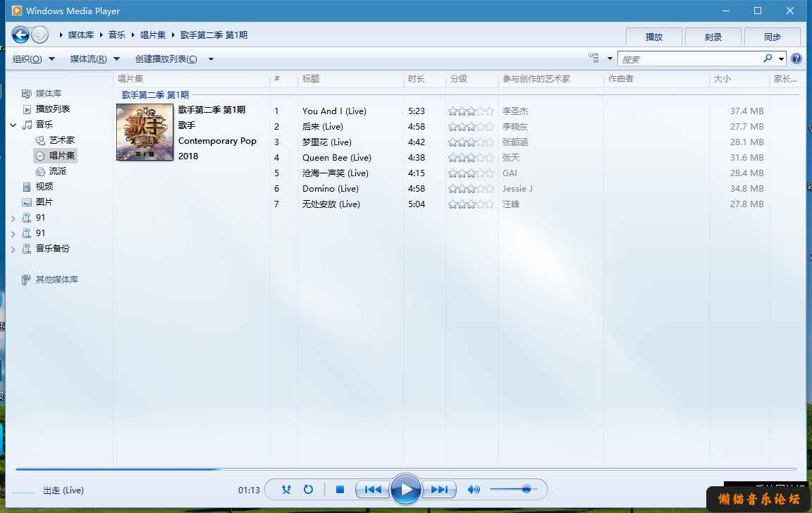The height and width of the screenshot is (513, 812).
Task: Open the view options icon
Action: point(593,58)
